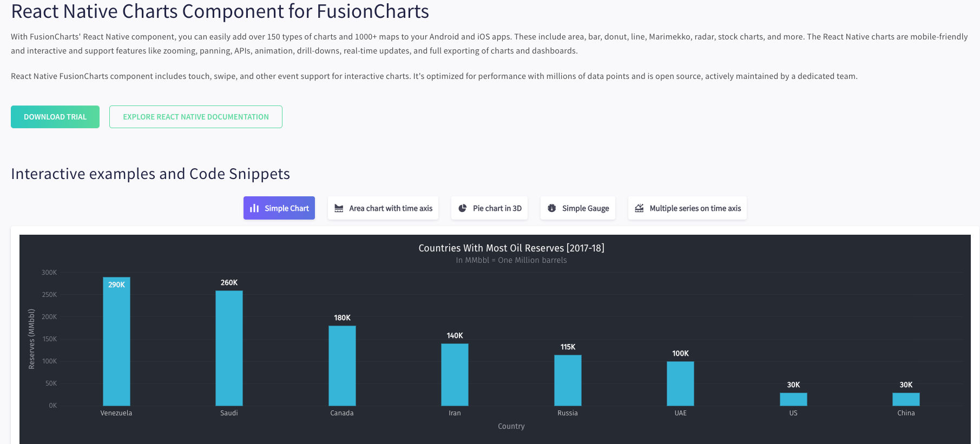
Task: Click the multi-series icon on Multiple series tab
Action: [x=639, y=208]
